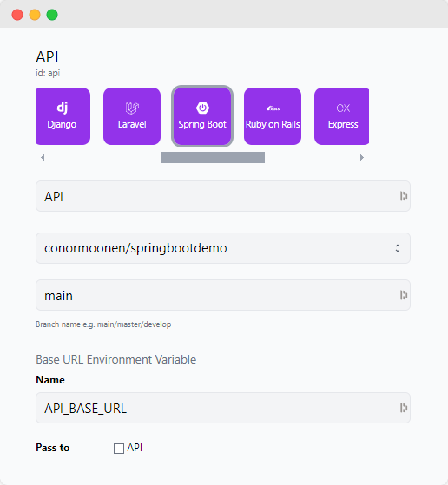
Task: Click the 'Branch name e.g. main/master/develop' hint text
Action: pos(103,324)
